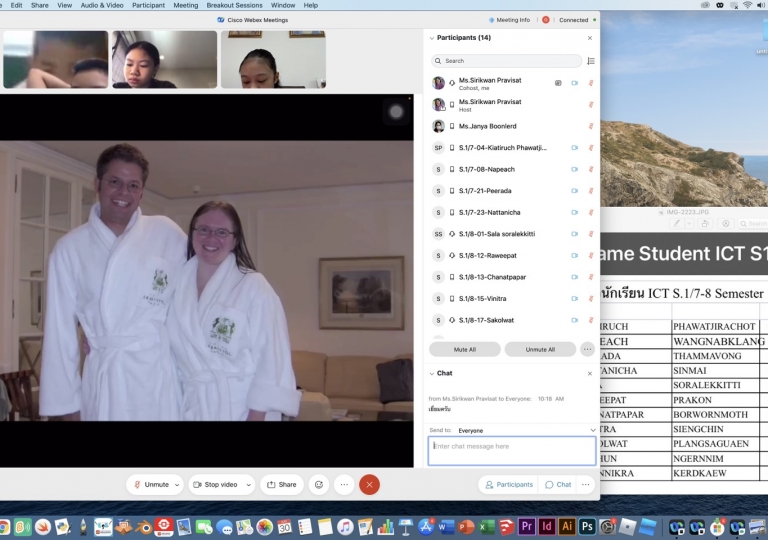The image size is (768, 540).
Task: Open more options beside Unmute All
Action: click(587, 349)
